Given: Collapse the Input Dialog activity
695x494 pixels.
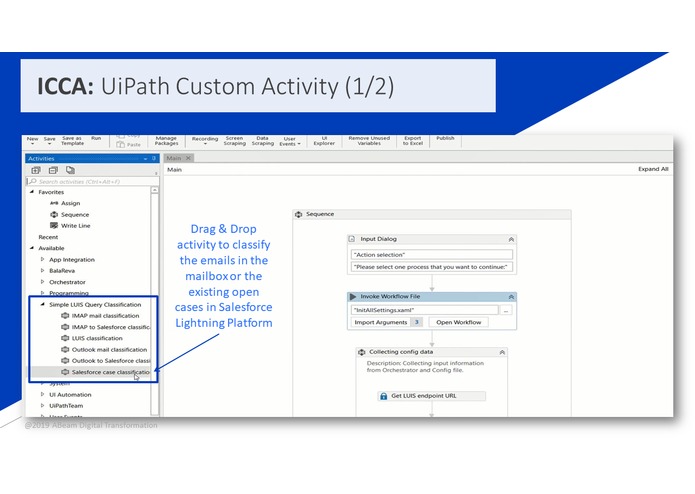Looking at the screenshot, I should coord(511,239).
